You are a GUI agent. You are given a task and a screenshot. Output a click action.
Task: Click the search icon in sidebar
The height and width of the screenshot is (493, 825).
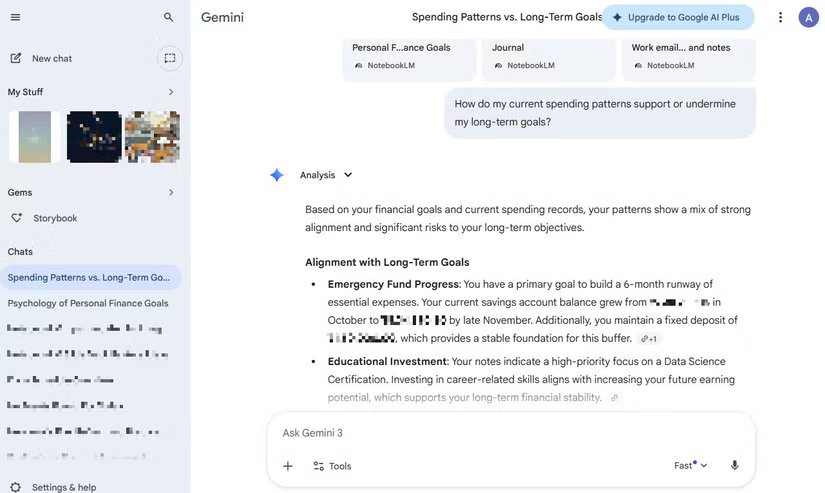168,17
